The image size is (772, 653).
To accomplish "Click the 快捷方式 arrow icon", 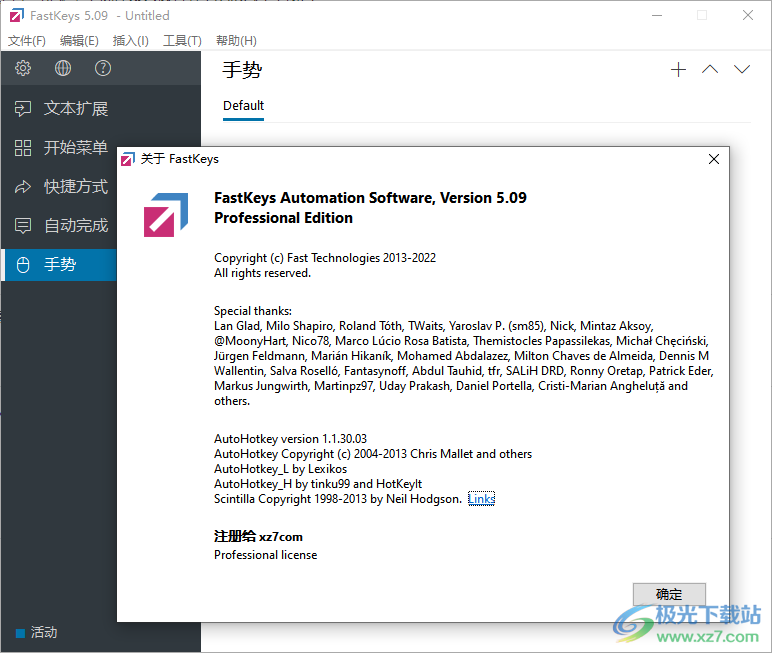I will [x=23, y=187].
